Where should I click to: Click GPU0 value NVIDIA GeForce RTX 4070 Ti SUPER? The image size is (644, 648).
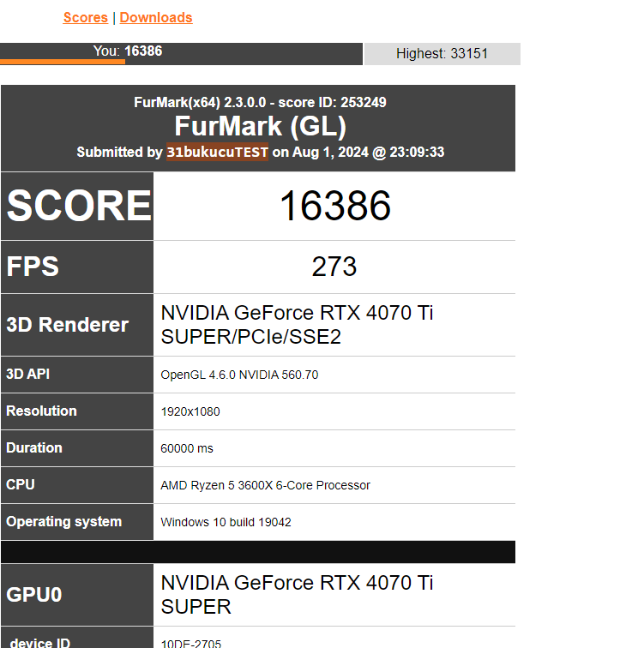(297, 595)
